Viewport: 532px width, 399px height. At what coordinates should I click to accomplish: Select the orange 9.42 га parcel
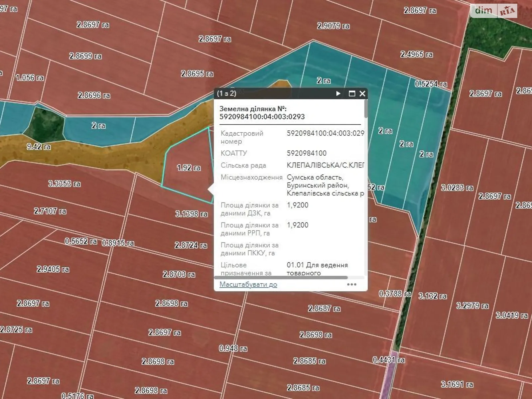(x=39, y=147)
